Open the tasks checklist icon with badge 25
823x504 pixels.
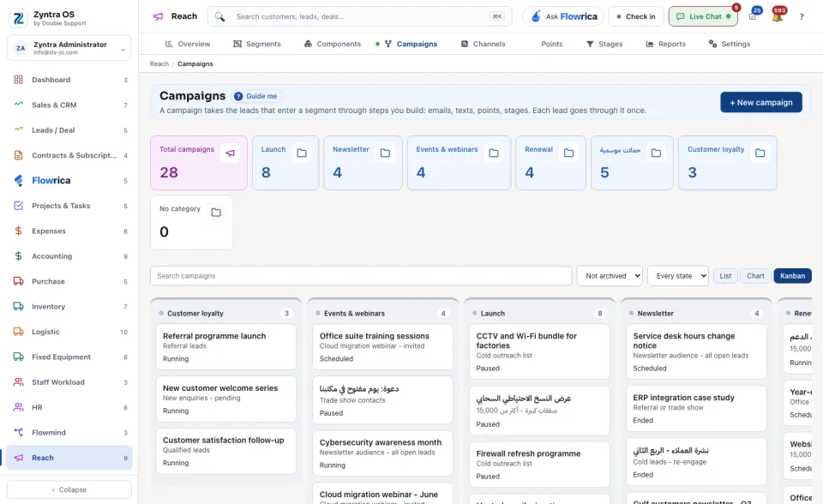[x=753, y=16]
